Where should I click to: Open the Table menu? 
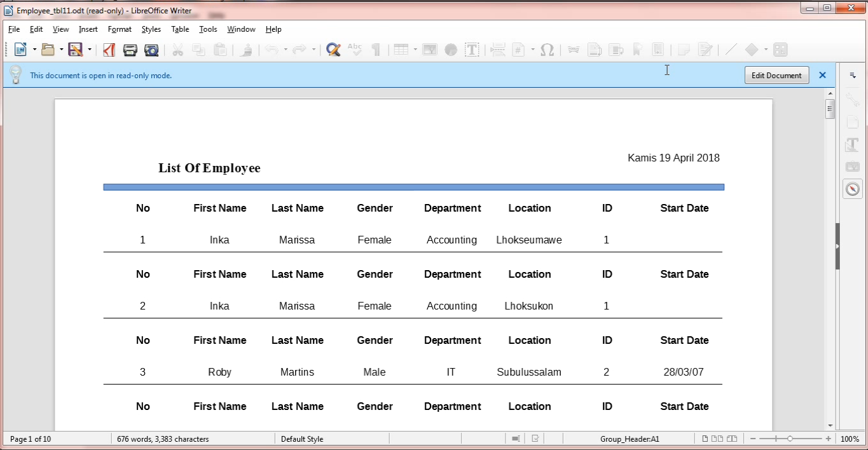point(180,29)
